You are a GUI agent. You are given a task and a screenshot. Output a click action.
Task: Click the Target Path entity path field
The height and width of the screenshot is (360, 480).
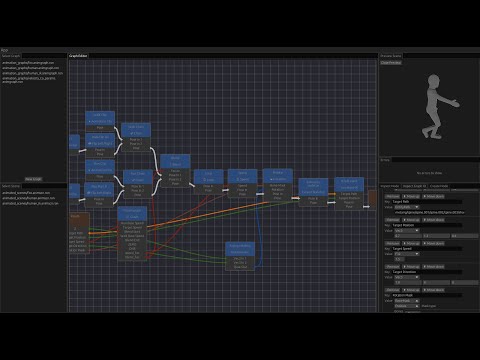click(430, 212)
